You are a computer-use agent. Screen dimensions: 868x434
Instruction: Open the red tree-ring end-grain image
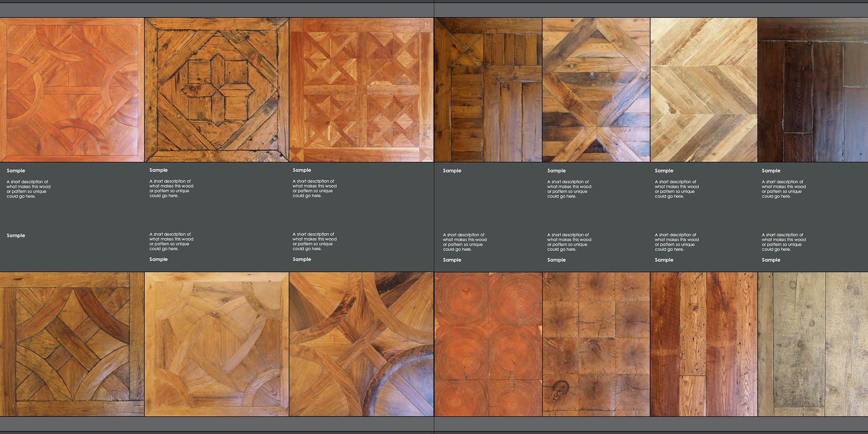point(488,344)
